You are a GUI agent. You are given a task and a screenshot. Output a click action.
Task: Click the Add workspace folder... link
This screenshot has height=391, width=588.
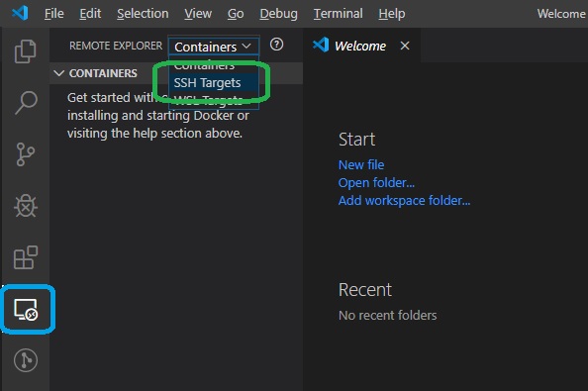coord(404,201)
